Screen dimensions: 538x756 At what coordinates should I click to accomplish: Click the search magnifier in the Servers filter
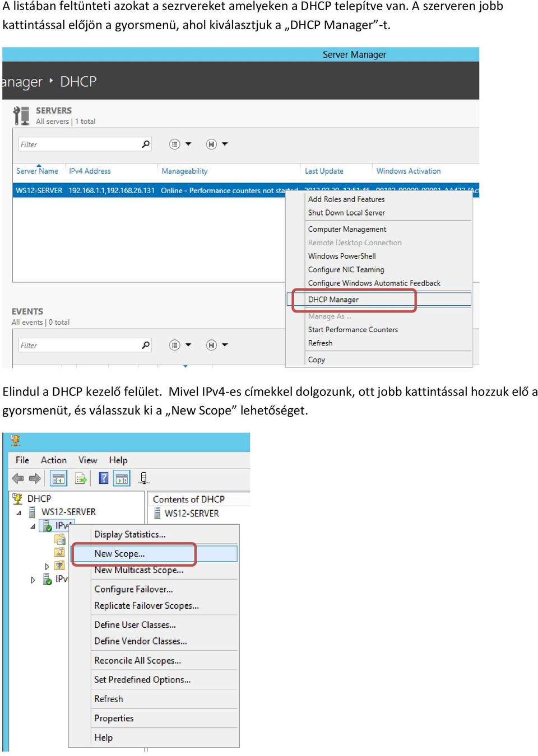coord(146,144)
